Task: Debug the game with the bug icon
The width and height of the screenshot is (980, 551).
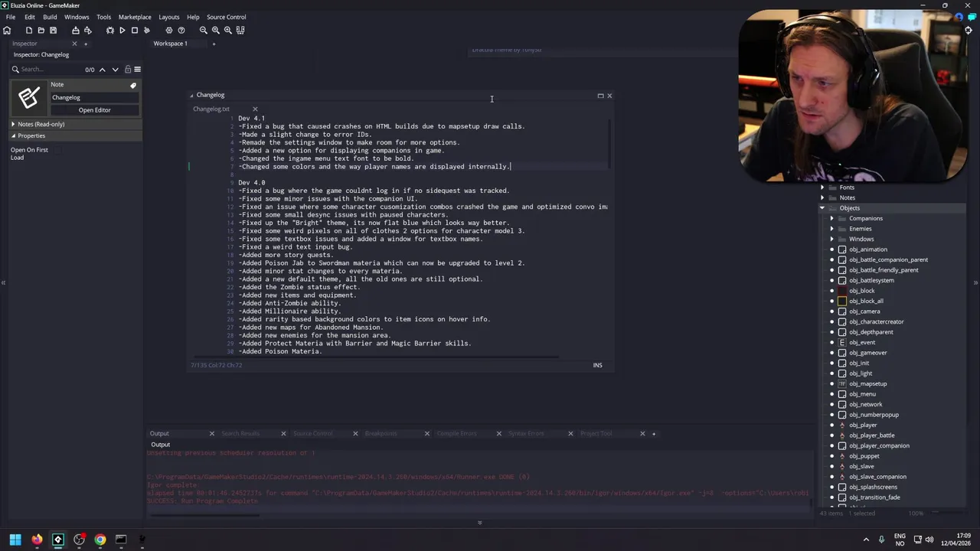Action: pyautogui.click(x=110, y=30)
